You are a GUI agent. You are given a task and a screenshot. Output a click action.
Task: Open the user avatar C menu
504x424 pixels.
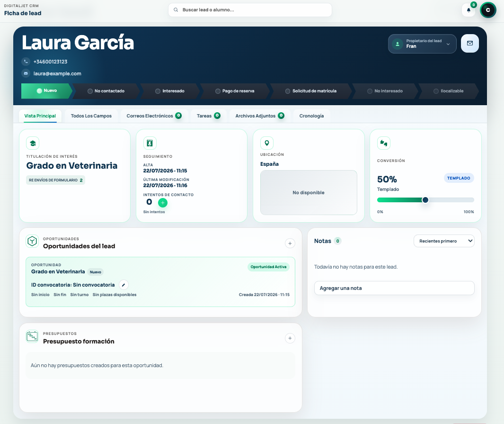pos(488,10)
